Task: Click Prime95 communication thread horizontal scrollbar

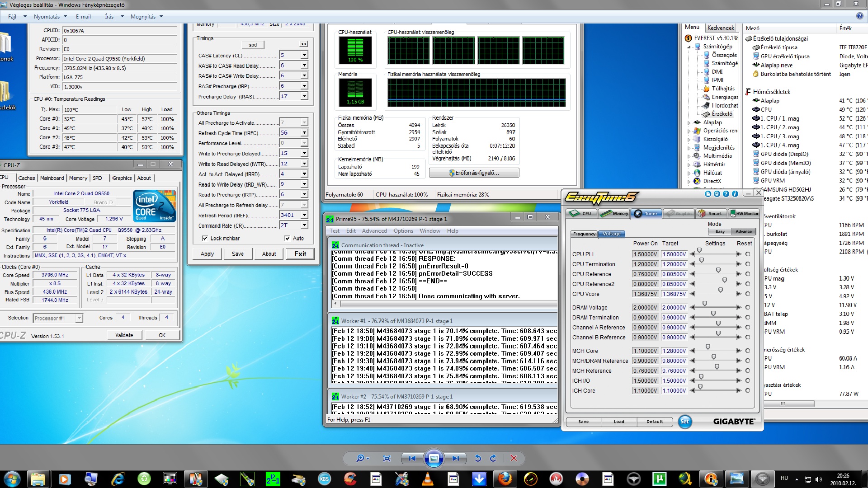Action: (444, 304)
